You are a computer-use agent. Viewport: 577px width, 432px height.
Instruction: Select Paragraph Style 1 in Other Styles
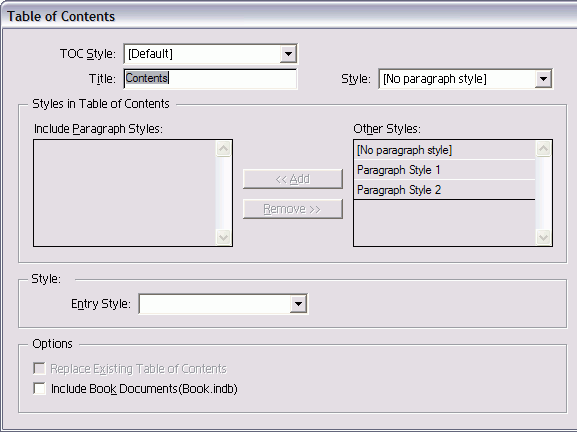(x=444, y=170)
